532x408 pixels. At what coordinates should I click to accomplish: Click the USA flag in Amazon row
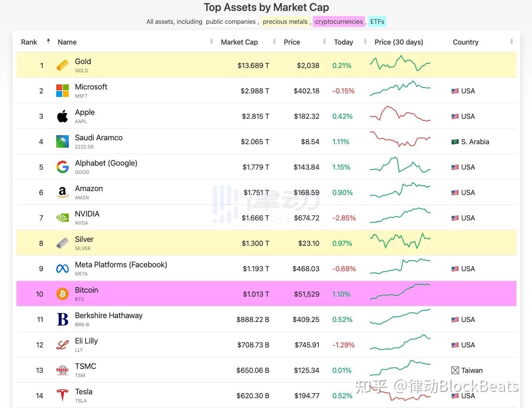pos(455,193)
